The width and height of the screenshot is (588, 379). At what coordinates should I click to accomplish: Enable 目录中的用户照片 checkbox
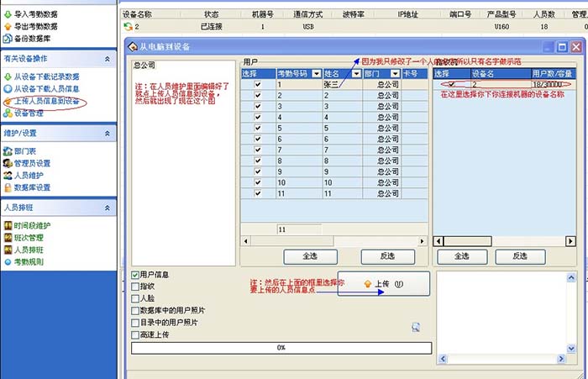[135, 323]
